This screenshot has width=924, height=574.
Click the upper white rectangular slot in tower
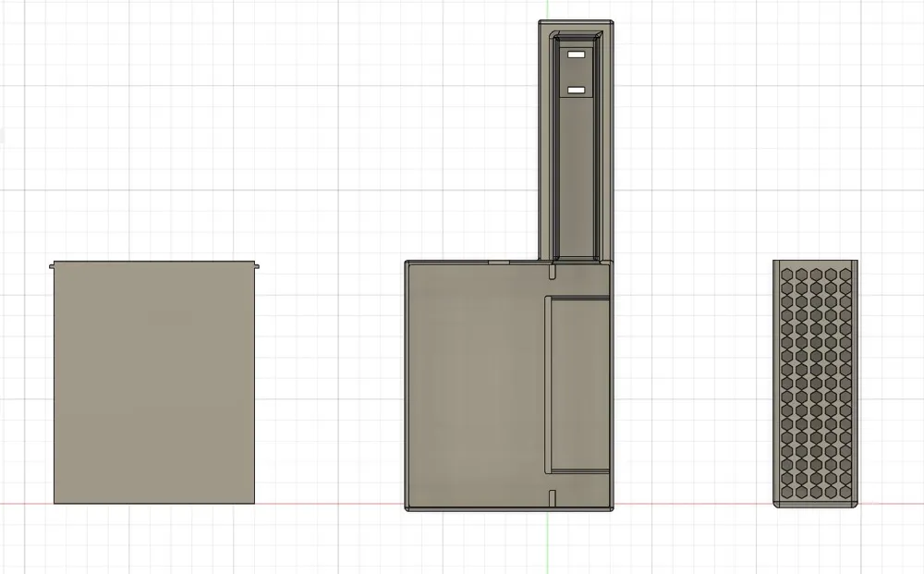point(576,55)
